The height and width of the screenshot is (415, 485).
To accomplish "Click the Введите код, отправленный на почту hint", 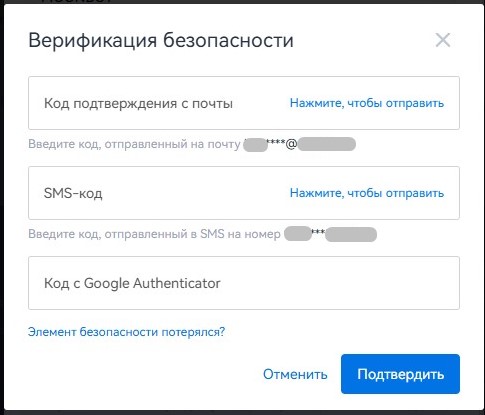I will (134, 144).
